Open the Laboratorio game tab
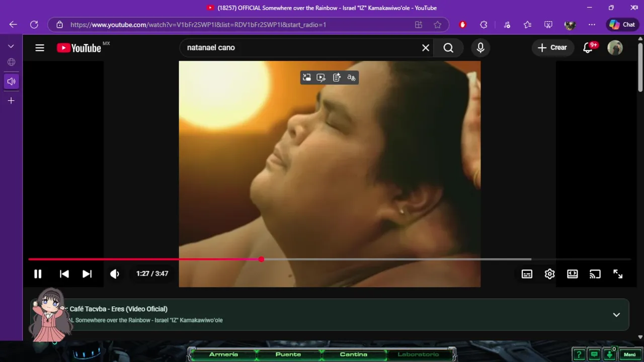 pos(418,354)
